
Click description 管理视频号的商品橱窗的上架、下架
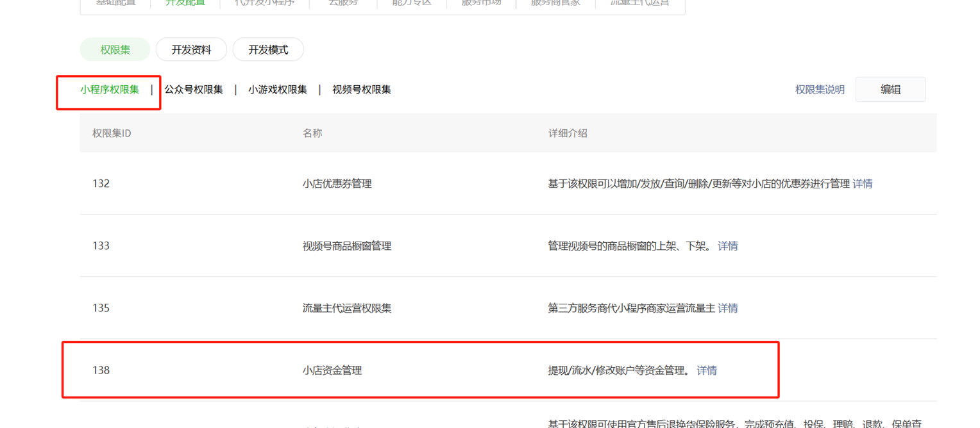tap(630, 246)
